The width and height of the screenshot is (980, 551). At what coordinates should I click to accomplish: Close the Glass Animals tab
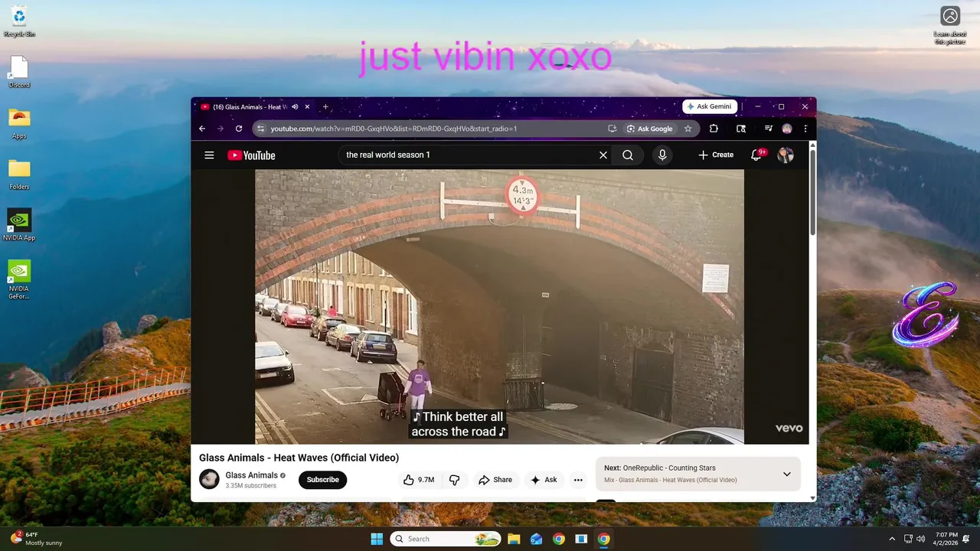coord(307,107)
